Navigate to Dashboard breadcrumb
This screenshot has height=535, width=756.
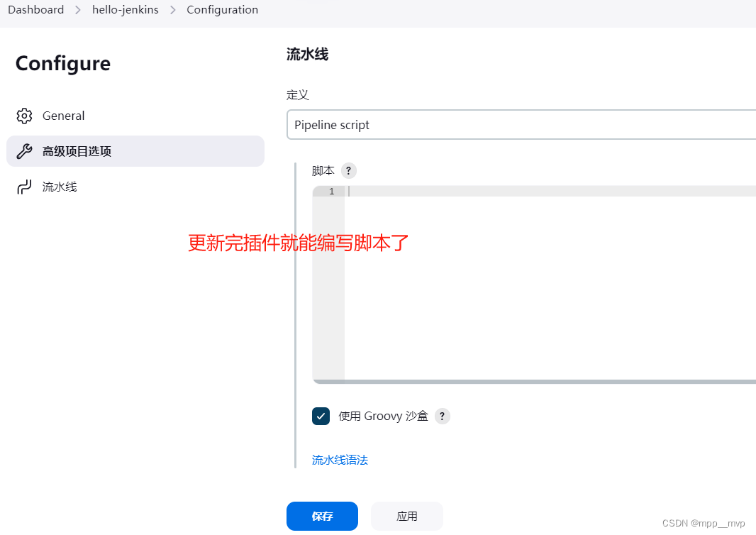tap(36, 10)
